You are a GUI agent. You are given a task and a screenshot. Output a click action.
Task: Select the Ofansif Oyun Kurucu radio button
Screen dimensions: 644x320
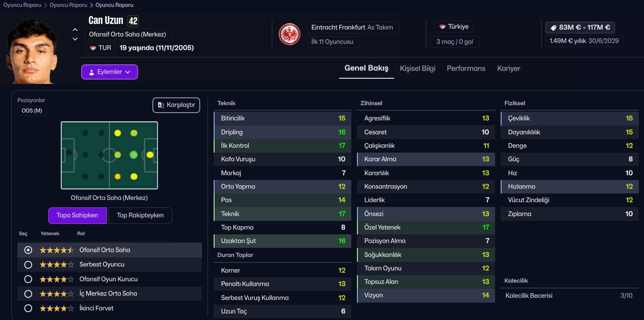coord(28,279)
